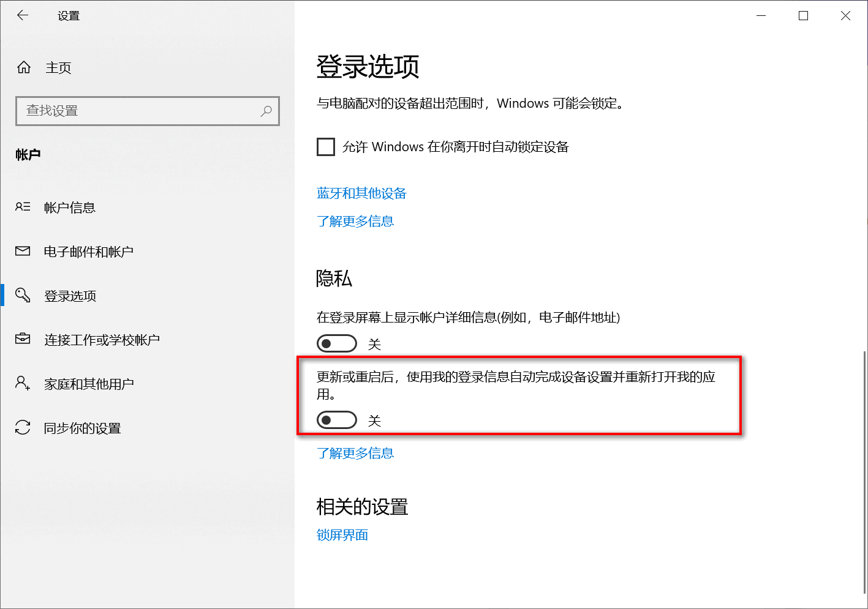The image size is (868, 609).
Task: Open 同步你的设置 page
Action: click(x=83, y=428)
